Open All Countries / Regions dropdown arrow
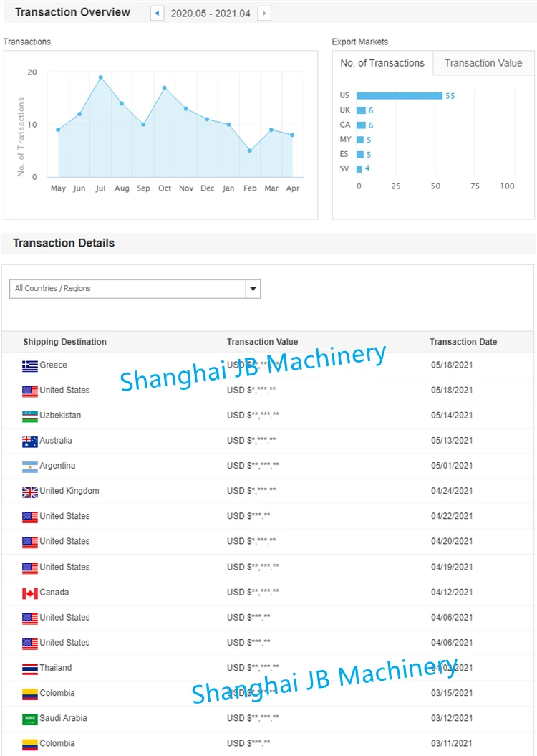537x756 pixels. [x=253, y=289]
